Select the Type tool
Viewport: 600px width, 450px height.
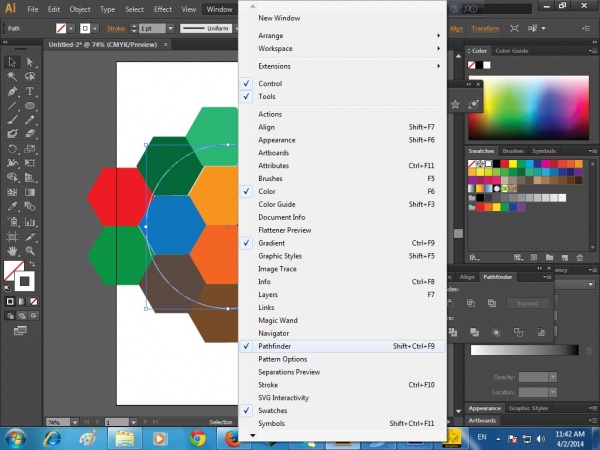coord(30,91)
